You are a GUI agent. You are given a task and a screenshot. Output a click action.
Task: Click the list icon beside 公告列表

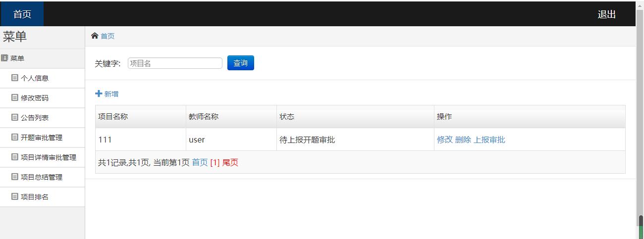pyautogui.click(x=15, y=117)
